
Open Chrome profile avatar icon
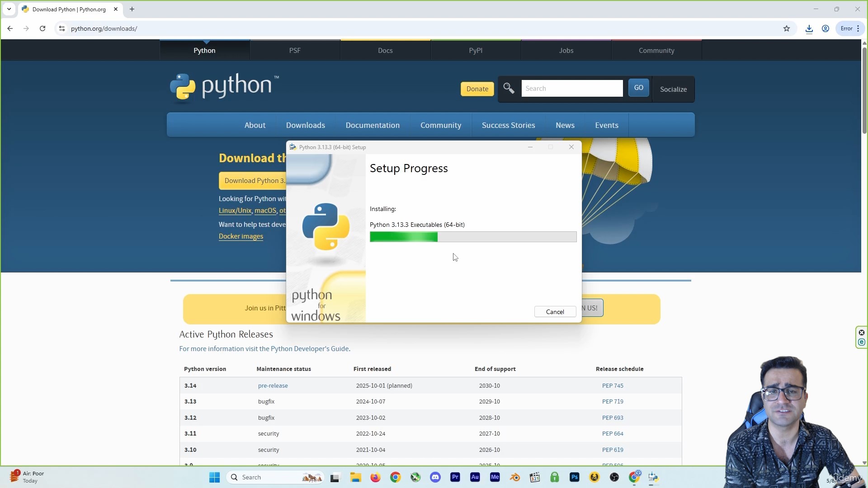(x=826, y=28)
